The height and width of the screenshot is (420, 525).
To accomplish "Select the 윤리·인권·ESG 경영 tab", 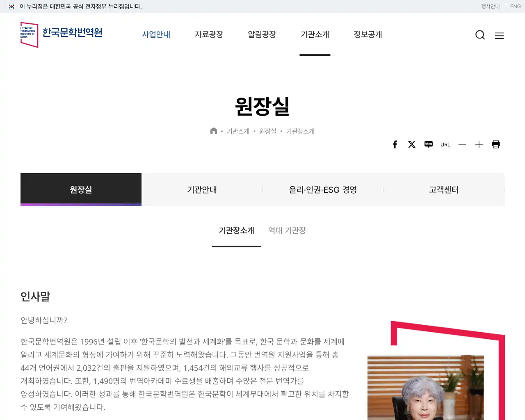I will click(x=323, y=189).
